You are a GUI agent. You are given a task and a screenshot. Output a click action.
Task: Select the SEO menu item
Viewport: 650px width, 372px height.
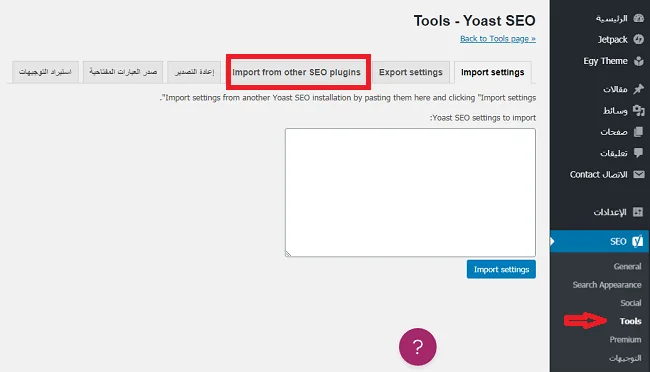point(600,241)
